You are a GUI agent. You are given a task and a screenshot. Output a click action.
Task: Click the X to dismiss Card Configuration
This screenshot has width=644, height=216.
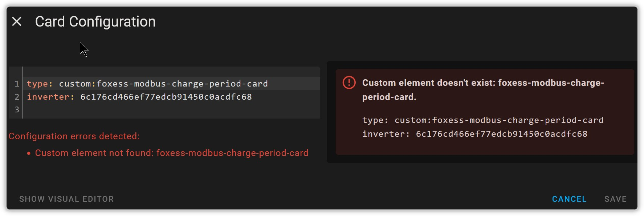click(16, 22)
